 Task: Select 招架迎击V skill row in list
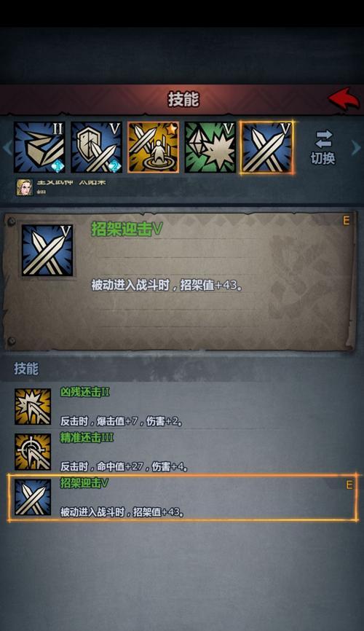(x=182, y=498)
